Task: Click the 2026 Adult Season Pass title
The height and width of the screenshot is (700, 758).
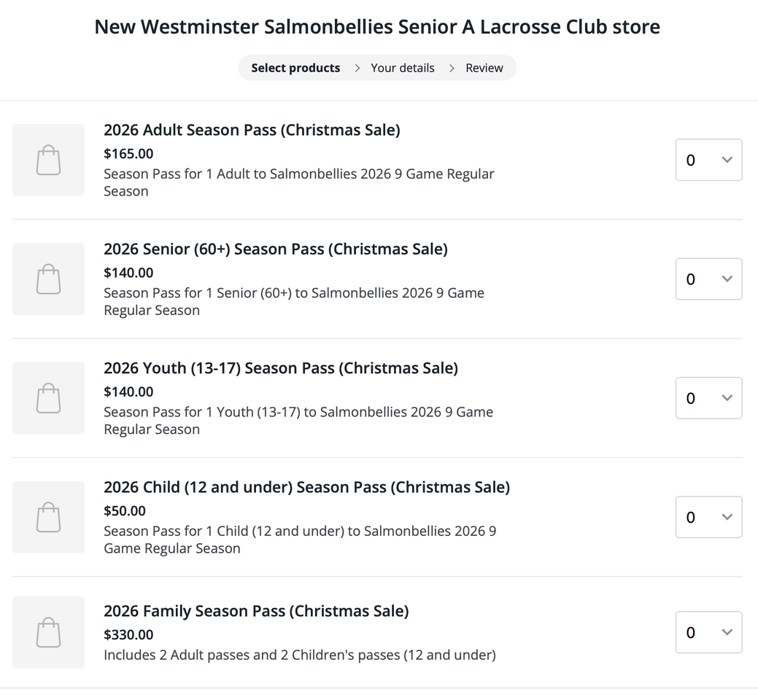Action: click(x=252, y=130)
